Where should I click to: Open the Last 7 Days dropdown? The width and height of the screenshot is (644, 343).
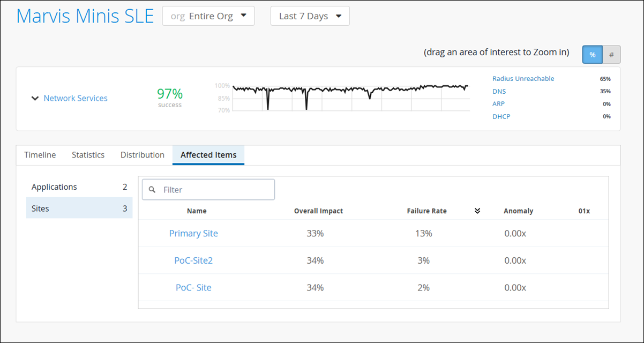point(310,16)
